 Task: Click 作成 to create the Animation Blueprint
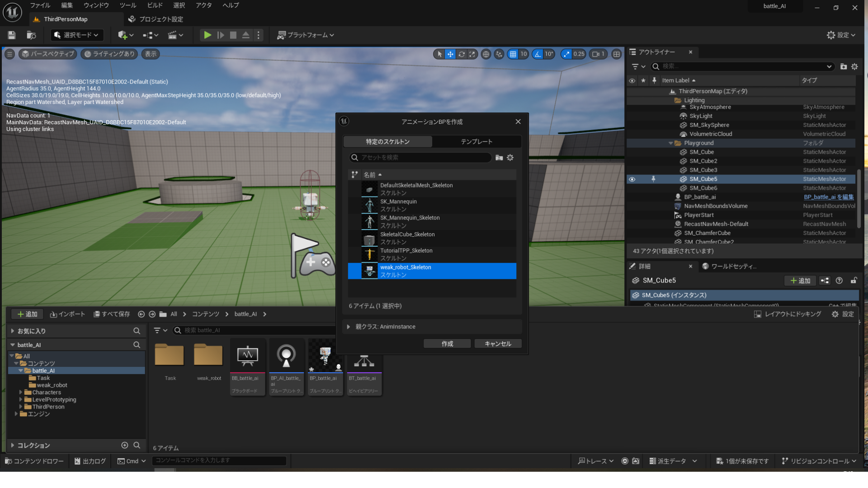point(447,343)
